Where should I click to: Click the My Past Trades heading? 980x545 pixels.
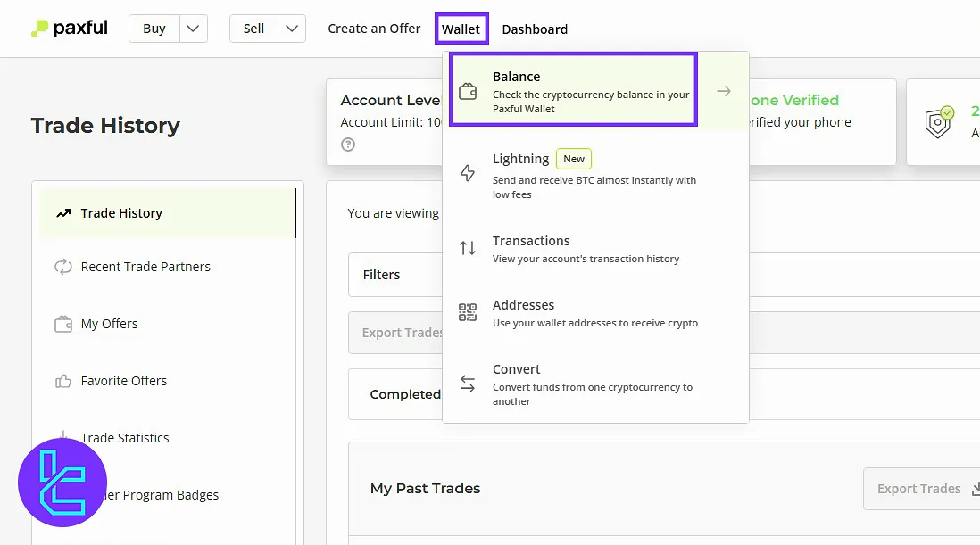425,489
